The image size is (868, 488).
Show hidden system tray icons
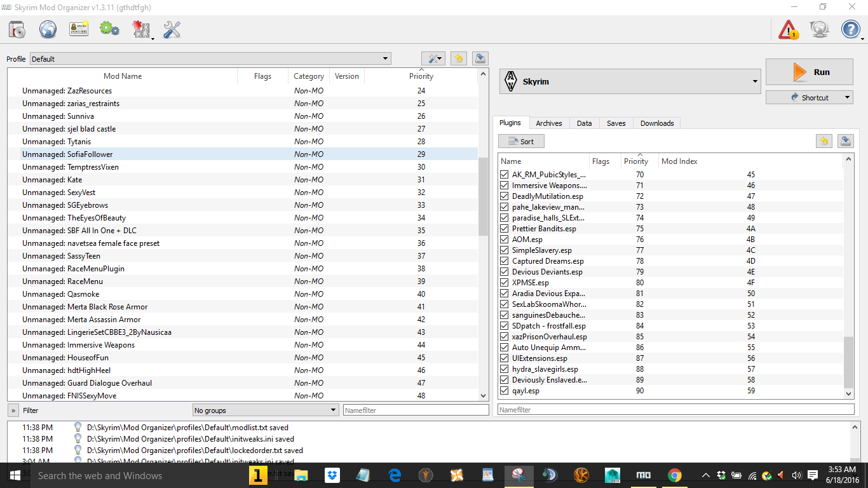[x=706, y=475]
